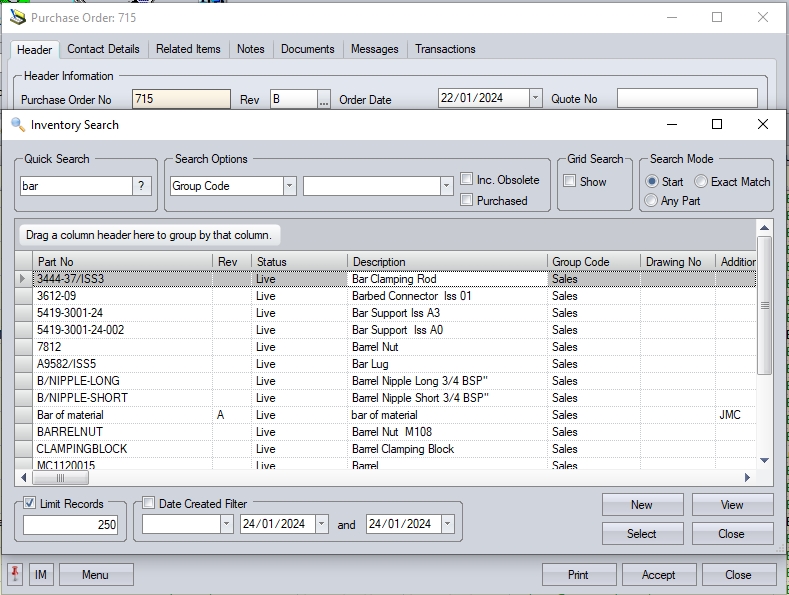Open the Date Created Filter type dropdown
The height and width of the screenshot is (595, 789).
pyautogui.click(x=226, y=524)
